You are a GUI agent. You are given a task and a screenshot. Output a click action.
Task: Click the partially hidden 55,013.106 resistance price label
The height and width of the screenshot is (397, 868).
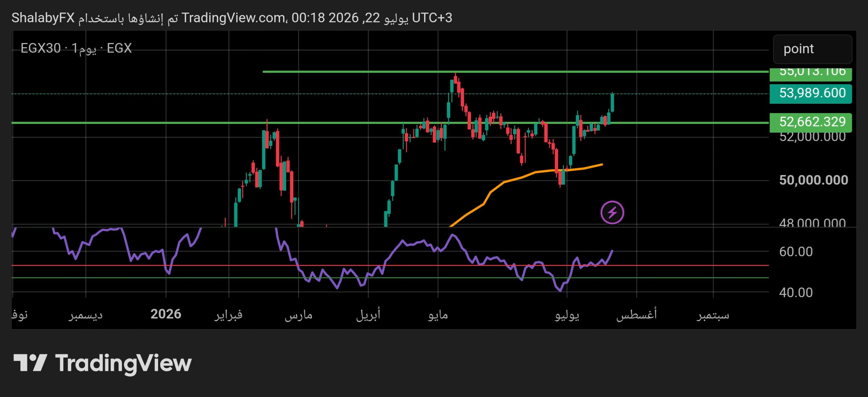[811, 73]
